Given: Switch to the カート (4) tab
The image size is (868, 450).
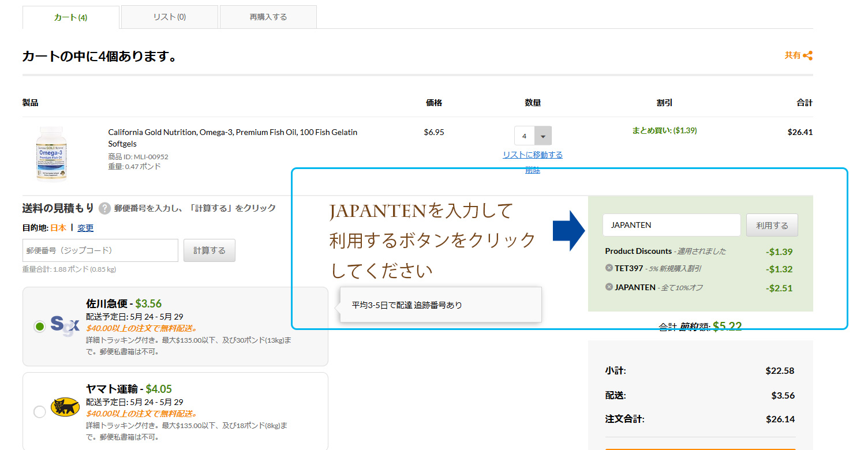Looking at the screenshot, I should [x=70, y=17].
